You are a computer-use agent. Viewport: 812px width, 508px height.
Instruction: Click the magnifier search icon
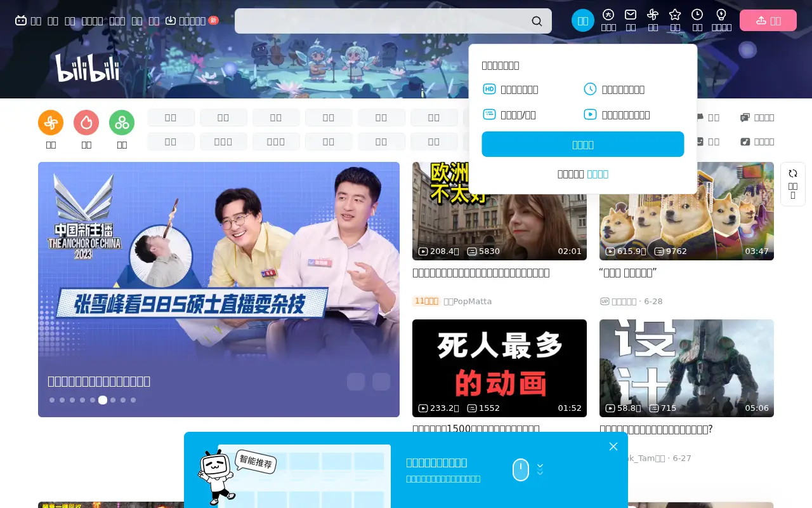click(537, 21)
